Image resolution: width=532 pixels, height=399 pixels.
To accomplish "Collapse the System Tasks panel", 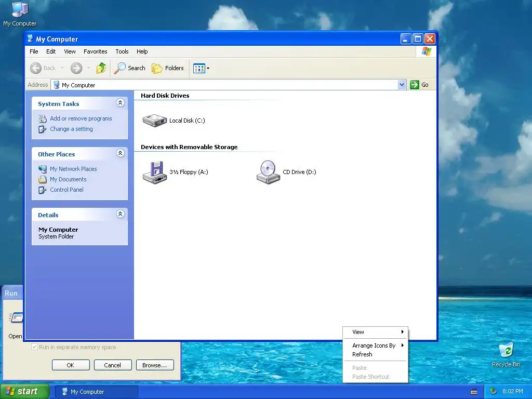I will (x=120, y=103).
